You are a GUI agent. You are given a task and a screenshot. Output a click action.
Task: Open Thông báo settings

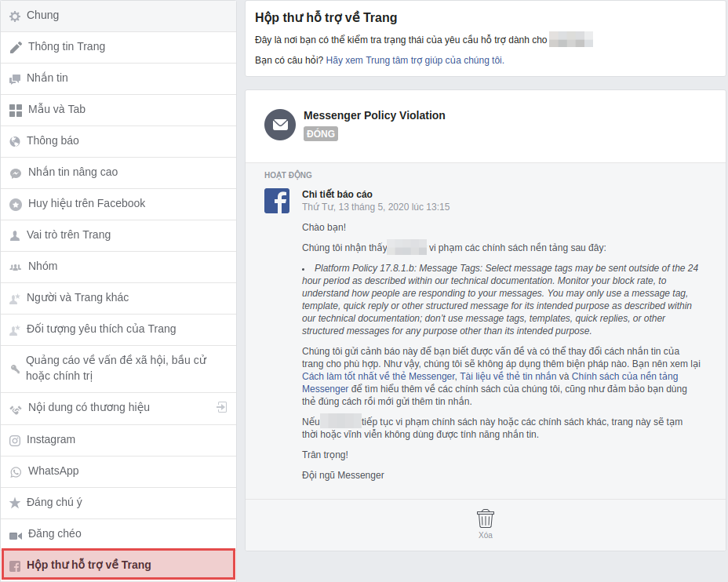[x=118, y=141]
